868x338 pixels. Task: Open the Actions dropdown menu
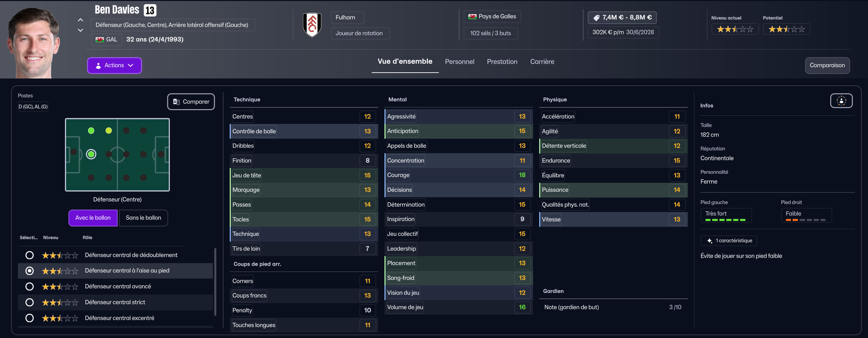[114, 65]
